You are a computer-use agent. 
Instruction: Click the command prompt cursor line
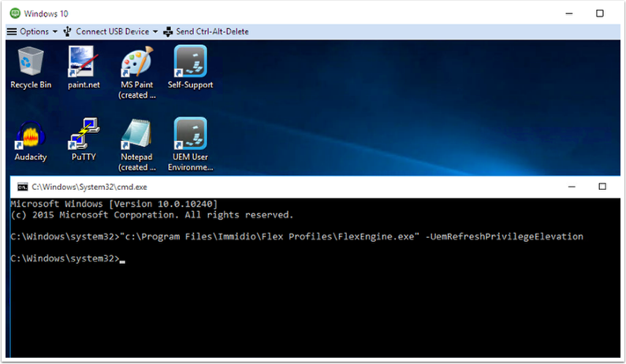click(x=68, y=258)
